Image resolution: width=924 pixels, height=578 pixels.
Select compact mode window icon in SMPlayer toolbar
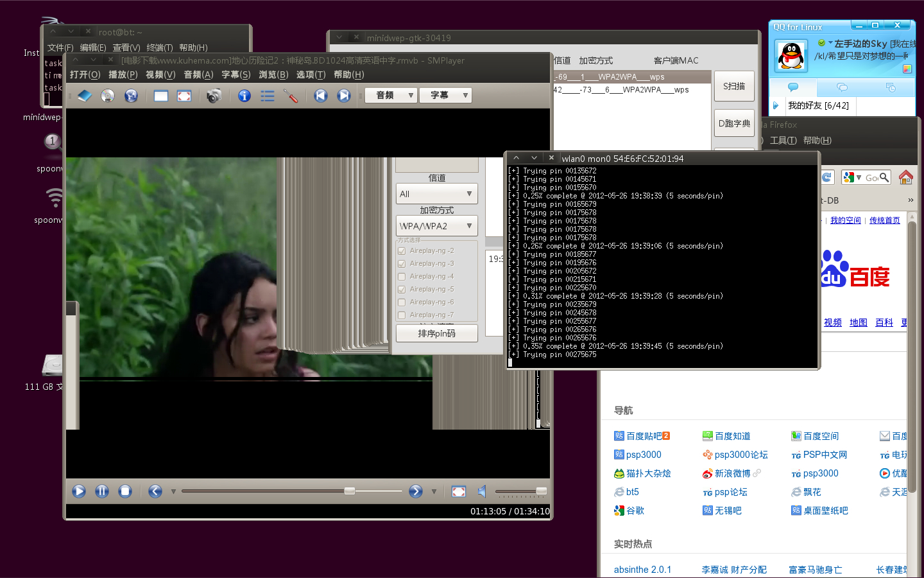coord(161,96)
